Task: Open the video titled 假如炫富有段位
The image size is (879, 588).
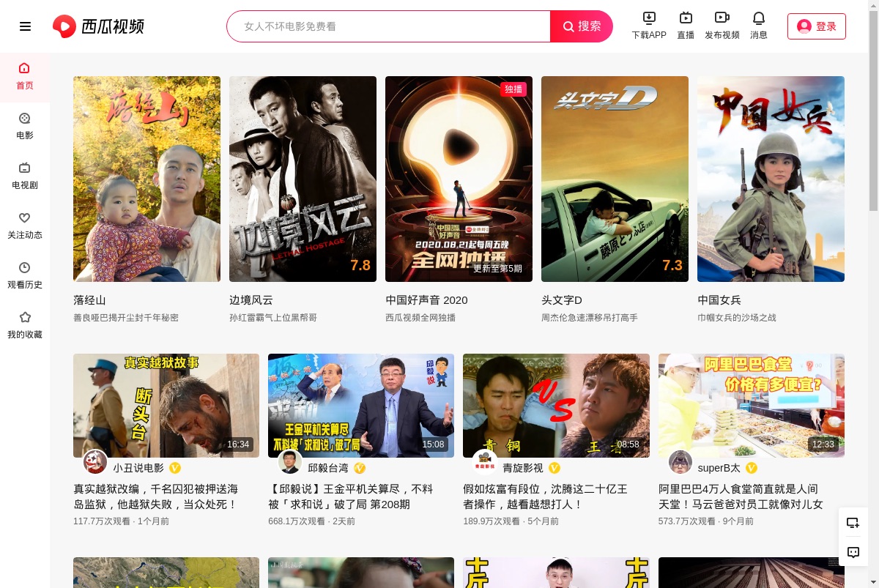Action: click(x=546, y=496)
